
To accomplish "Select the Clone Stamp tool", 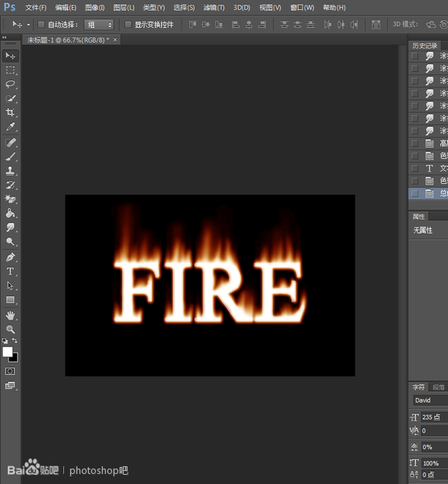I will pos(10,171).
